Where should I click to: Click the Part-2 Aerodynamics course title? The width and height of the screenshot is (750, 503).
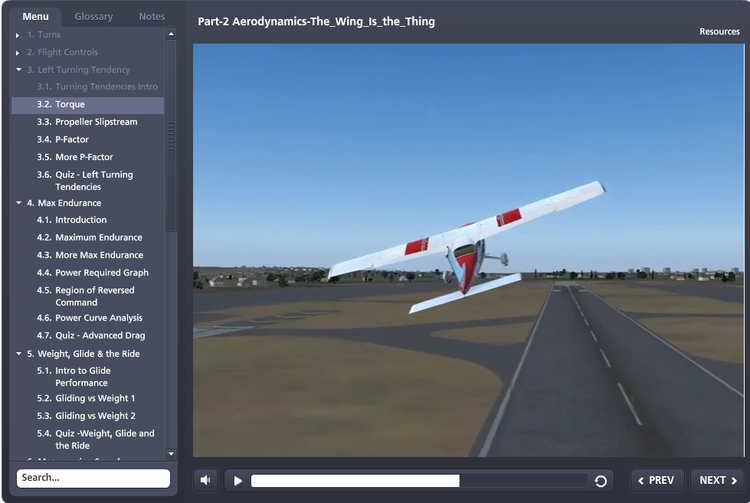(316, 22)
